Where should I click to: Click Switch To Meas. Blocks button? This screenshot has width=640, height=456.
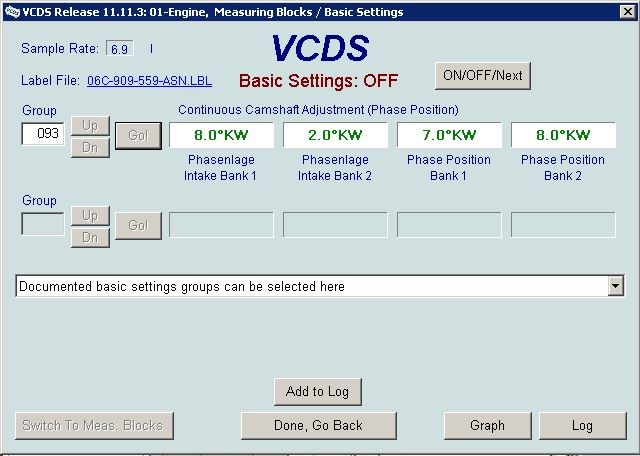[x=94, y=426]
